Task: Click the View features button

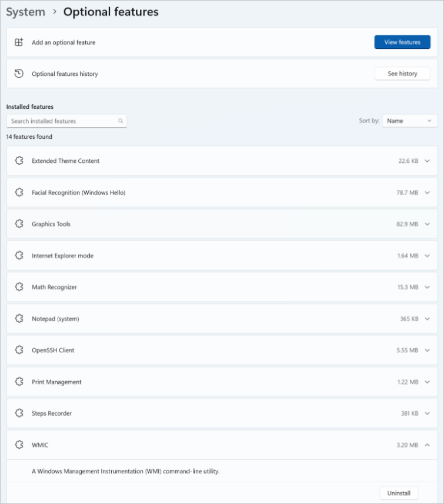Action: click(402, 42)
